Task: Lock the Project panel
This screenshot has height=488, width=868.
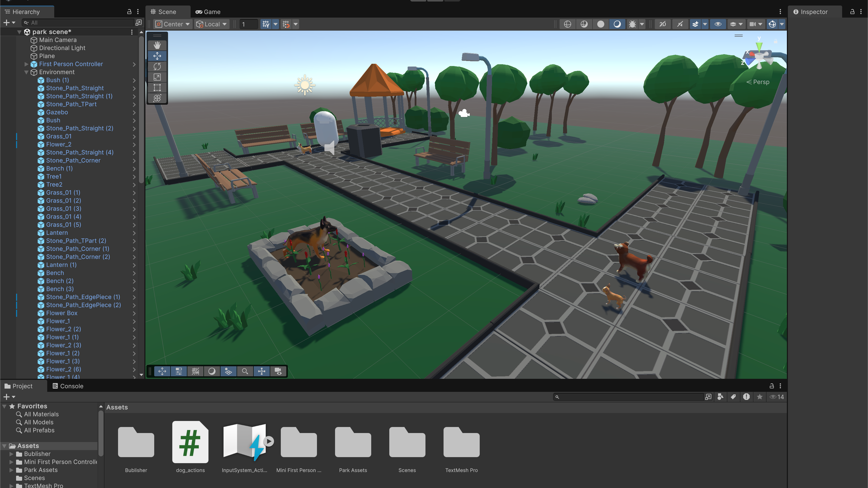Action: point(772,386)
